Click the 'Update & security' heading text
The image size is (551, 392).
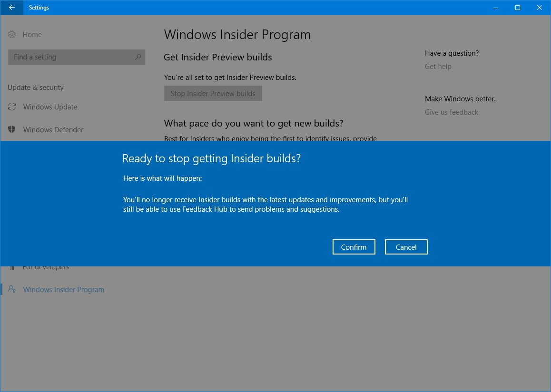[36, 88]
